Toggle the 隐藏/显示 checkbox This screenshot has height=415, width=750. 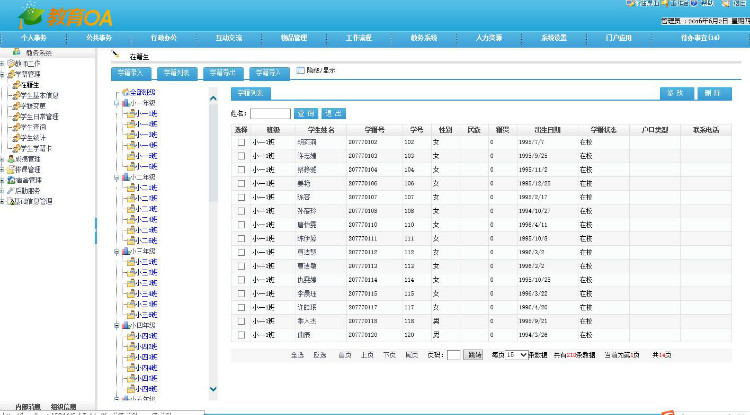point(301,70)
